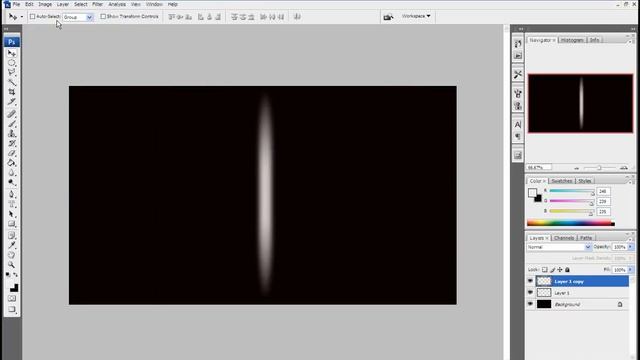Select the Eyedropper tool
Image resolution: width=640 pixels, height=360 pixels.
(11, 245)
